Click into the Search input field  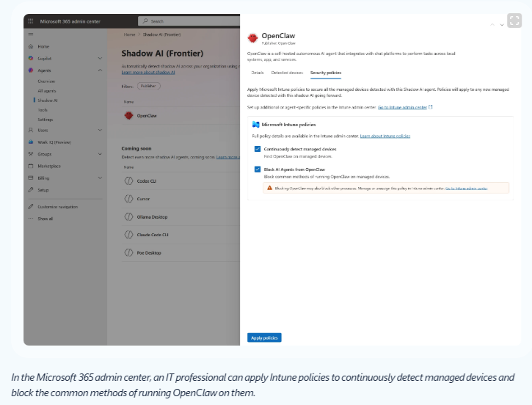click(189, 21)
